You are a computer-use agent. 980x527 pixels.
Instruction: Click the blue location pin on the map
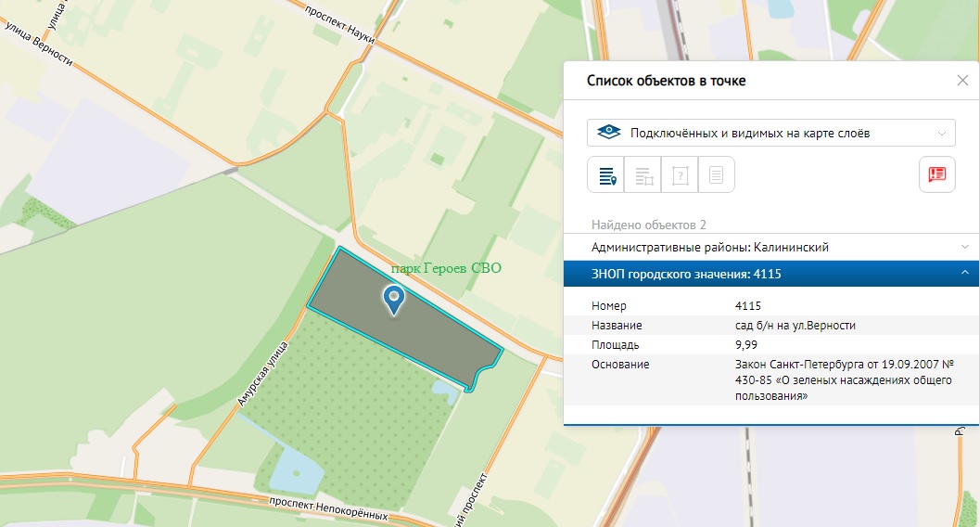394,299
